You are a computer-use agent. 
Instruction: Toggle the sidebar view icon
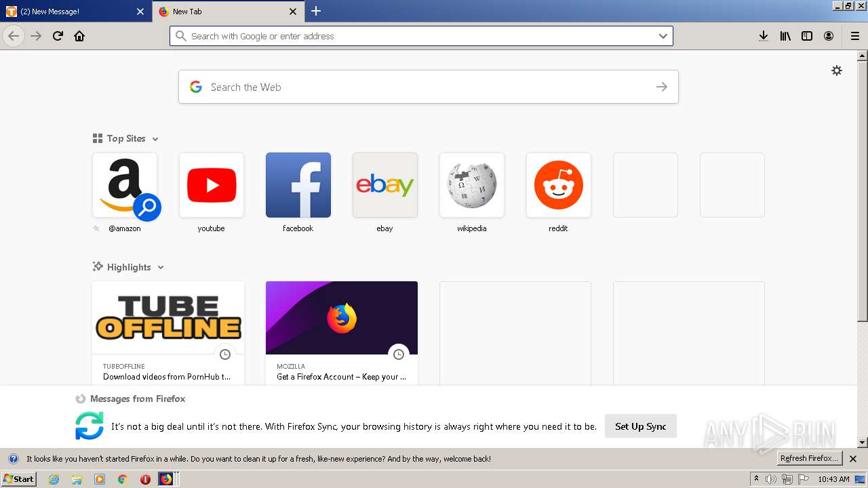[807, 36]
